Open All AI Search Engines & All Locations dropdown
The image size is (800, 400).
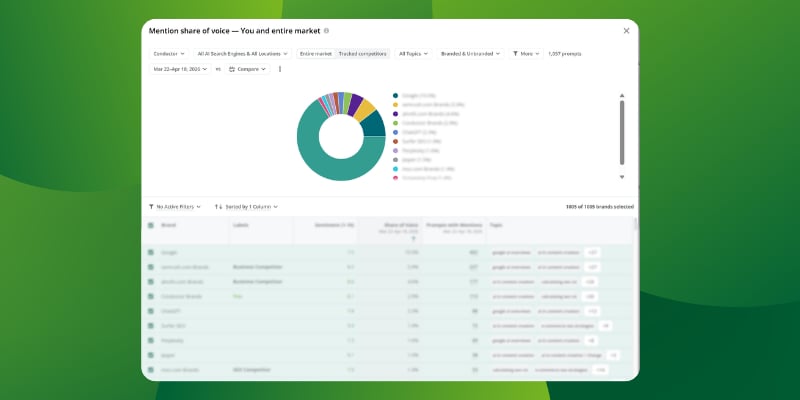[242, 54]
